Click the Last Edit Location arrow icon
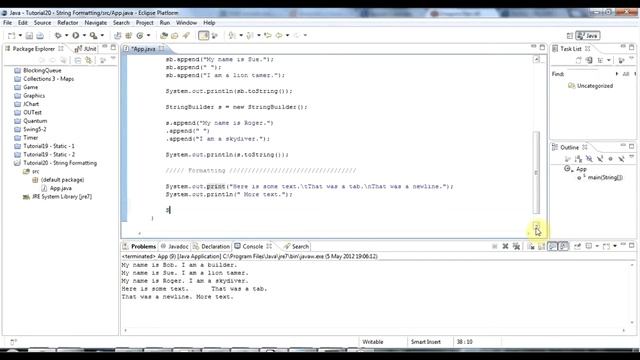Screen dimensions: 640x360 [x=268, y=36]
